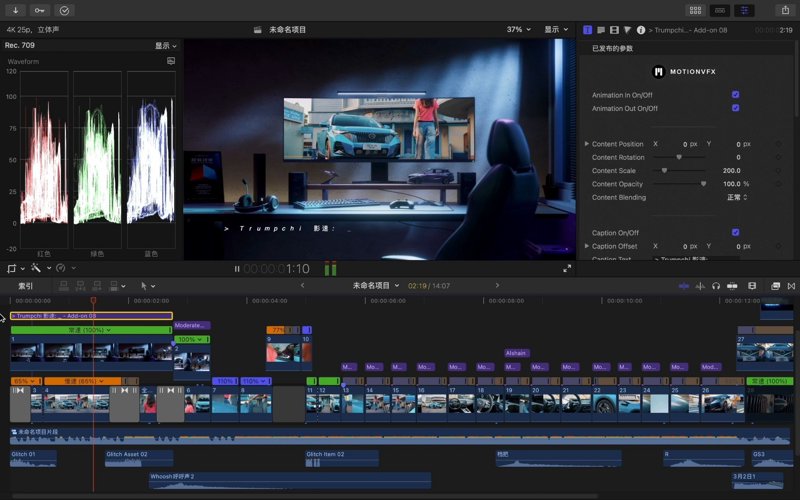Toggle Animation Out On/Off checkbox
This screenshot has height=500, width=800.
click(735, 108)
